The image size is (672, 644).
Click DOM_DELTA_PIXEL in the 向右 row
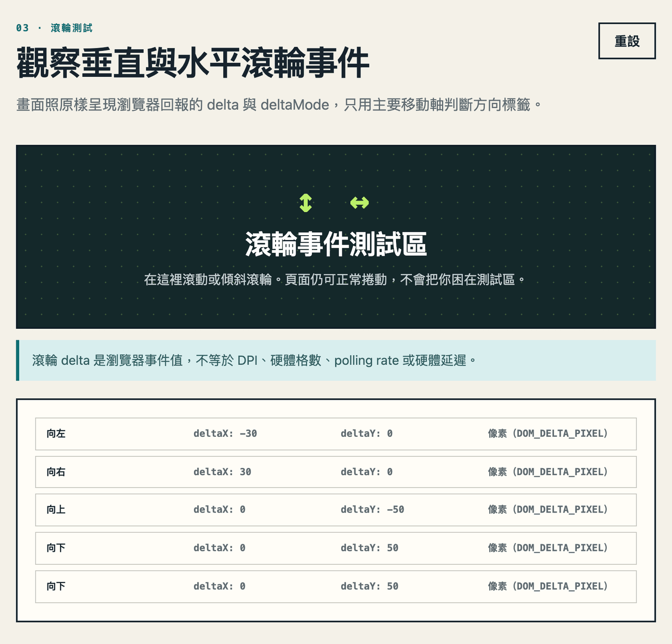(x=560, y=472)
